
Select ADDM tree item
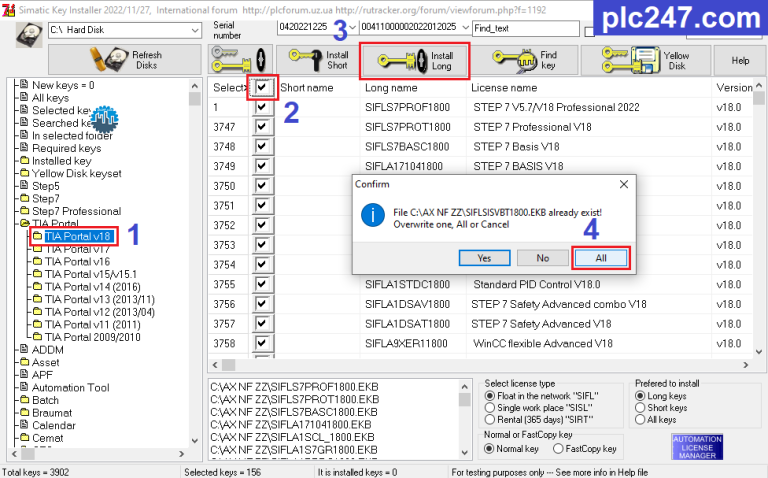[48, 350]
